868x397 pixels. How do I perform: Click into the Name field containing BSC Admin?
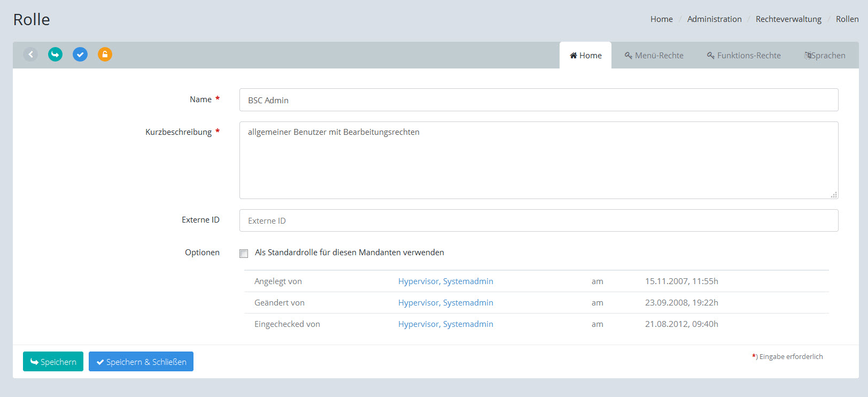(x=538, y=100)
